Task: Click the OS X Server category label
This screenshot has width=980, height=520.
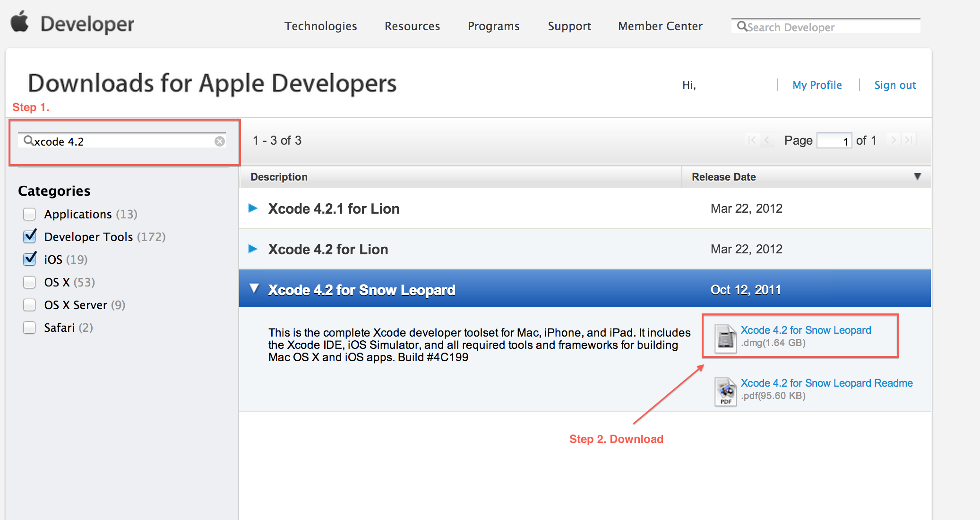Action: [76, 305]
